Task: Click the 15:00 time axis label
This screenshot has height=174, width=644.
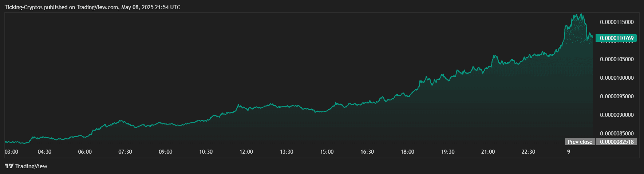Action: [327, 152]
